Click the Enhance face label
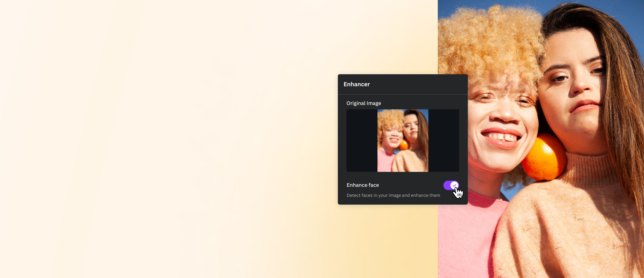 click(363, 185)
